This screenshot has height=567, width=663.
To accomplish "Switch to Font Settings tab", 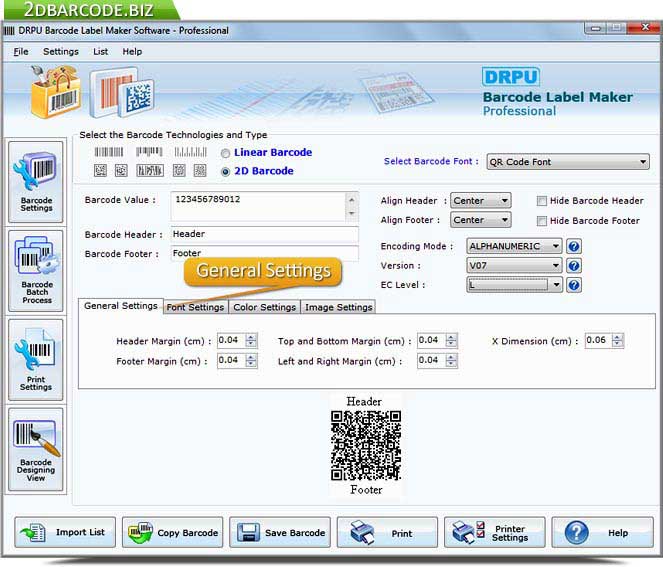I will [x=195, y=307].
